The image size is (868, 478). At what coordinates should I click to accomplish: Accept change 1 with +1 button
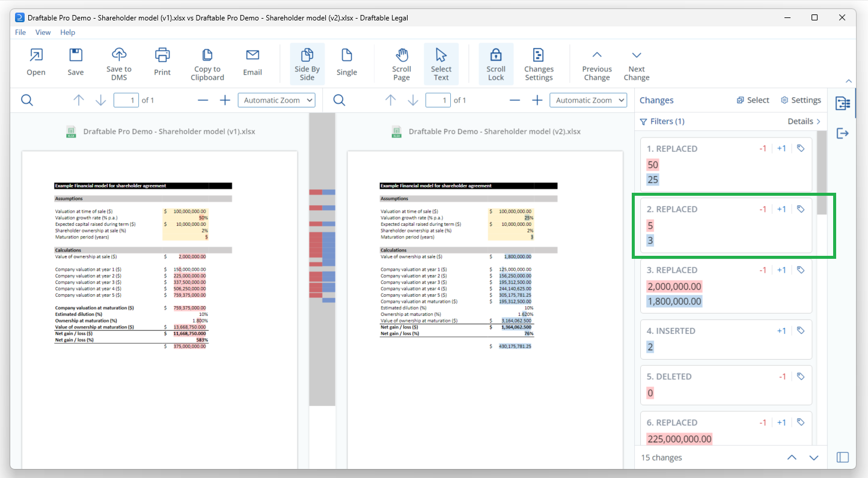pyautogui.click(x=781, y=148)
